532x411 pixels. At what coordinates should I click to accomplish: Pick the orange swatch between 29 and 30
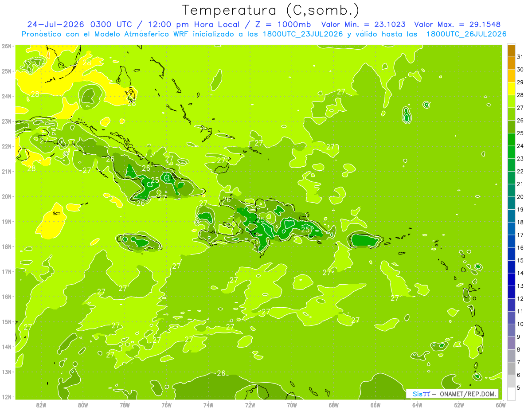(511, 76)
